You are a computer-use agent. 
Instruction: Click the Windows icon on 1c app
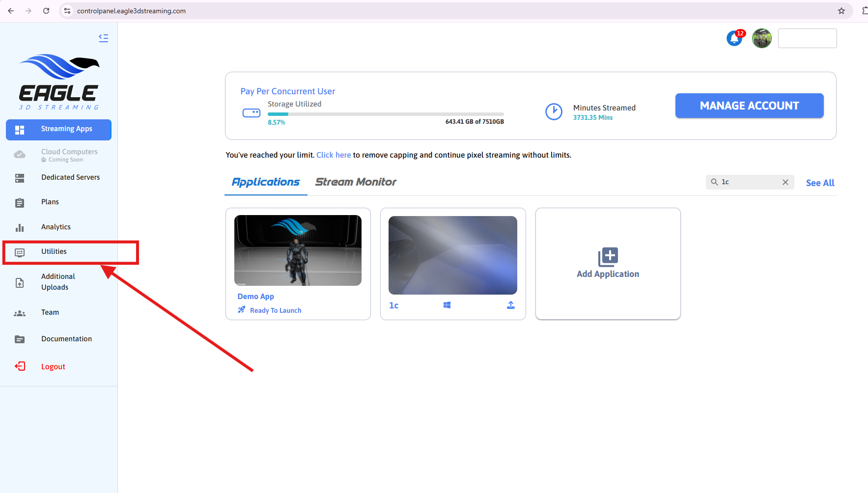coord(447,305)
